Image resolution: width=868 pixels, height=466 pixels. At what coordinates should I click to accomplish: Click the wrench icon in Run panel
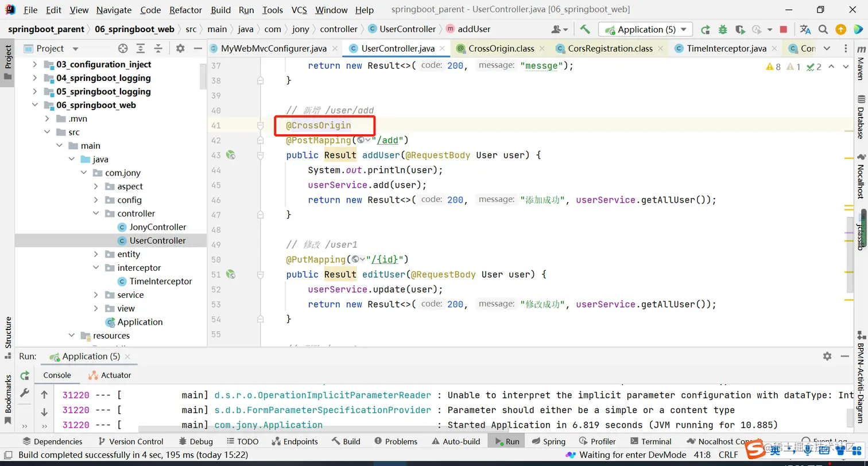[x=25, y=393]
